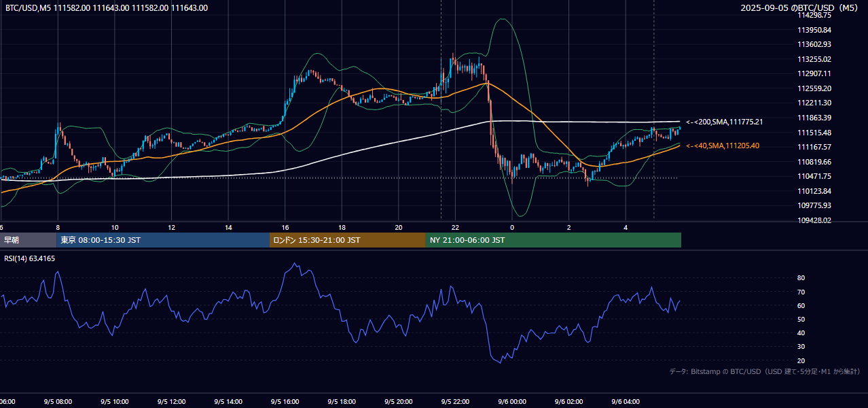Click the RSI scale value 60
This screenshot has height=408, width=868.
801,305
